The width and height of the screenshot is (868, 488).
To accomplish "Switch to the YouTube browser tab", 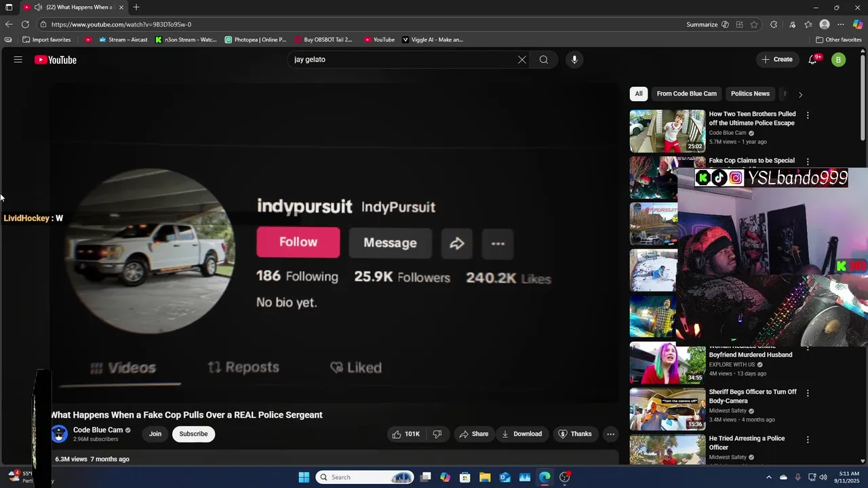I will [x=73, y=7].
